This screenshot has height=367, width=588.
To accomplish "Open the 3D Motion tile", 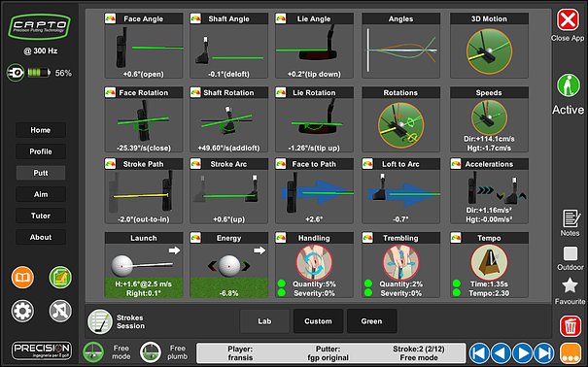I will (x=489, y=46).
